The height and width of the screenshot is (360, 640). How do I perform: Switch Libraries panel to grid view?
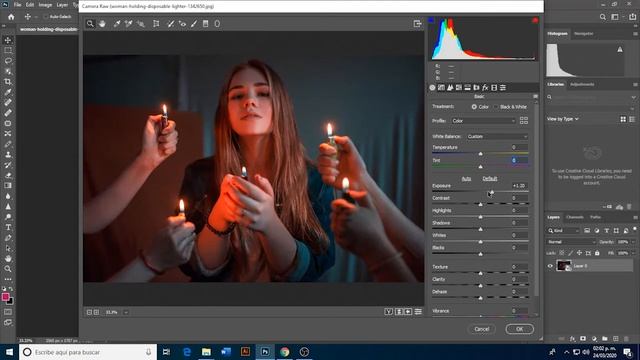point(623,119)
